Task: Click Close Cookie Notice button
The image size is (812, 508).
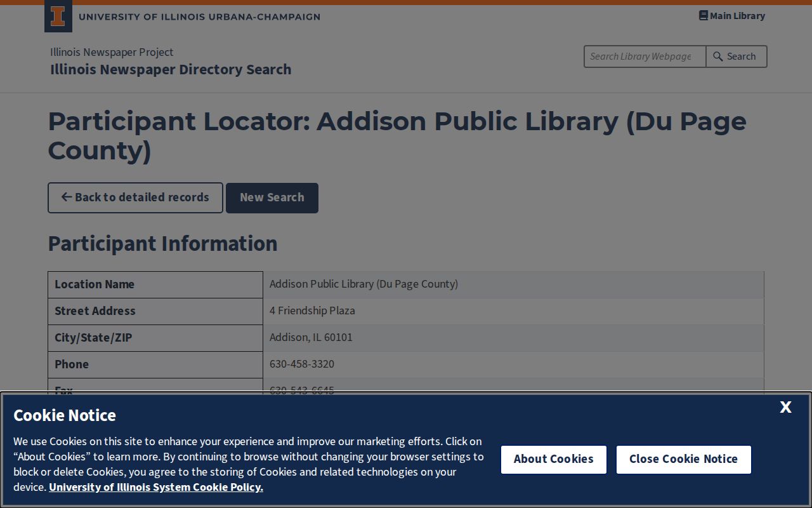Action: point(683,460)
